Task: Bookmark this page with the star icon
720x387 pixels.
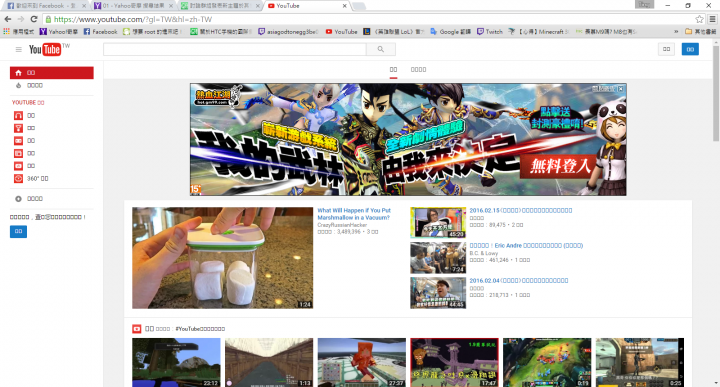Action: [699, 19]
